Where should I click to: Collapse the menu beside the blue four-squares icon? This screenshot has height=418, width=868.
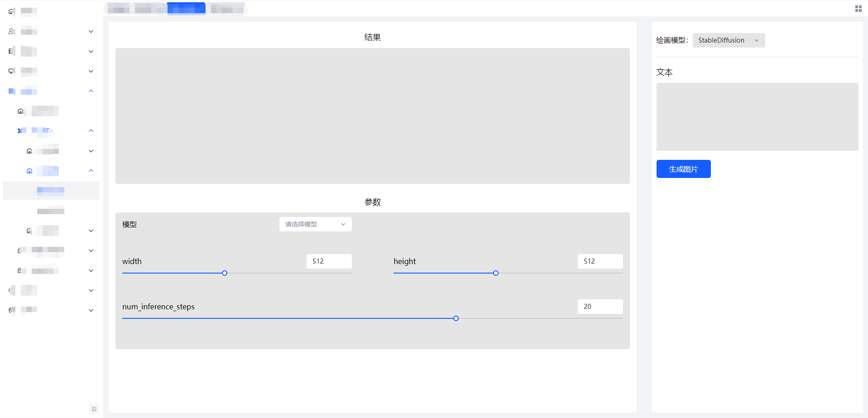[91, 91]
